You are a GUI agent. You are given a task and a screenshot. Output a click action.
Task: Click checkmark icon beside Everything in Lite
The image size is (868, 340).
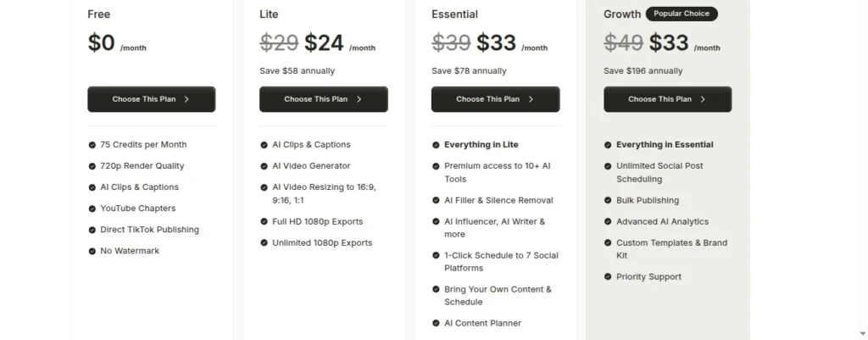[437, 145]
